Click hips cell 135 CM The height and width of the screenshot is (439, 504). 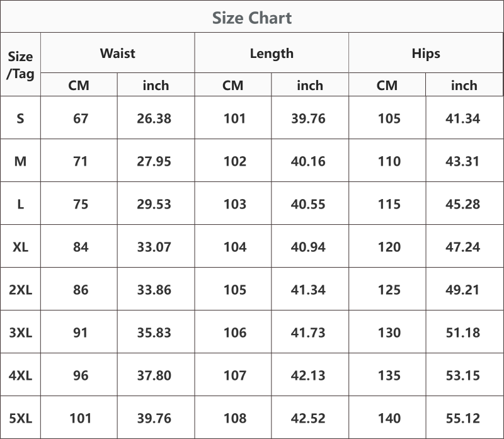(389, 375)
